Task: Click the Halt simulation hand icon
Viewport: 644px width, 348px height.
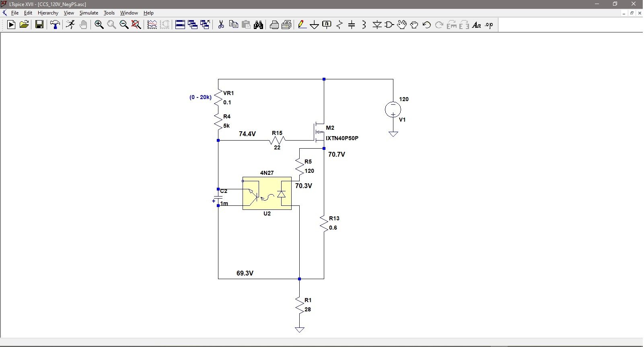Action: tap(83, 25)
